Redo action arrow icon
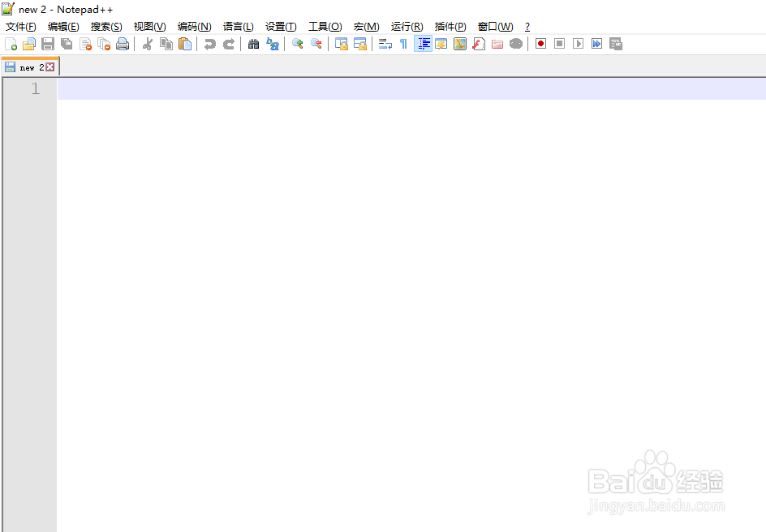Screen dimensions: 766x532 [229, 44]
